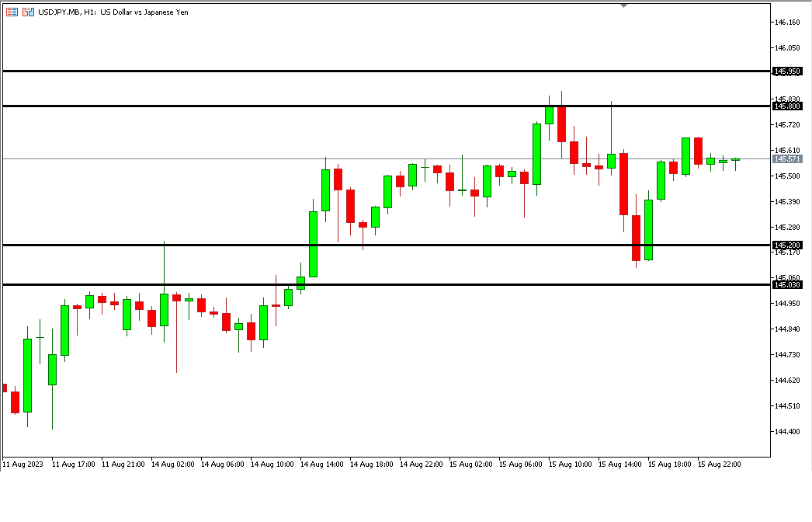Screen dimensions: 812x522
Task: Click the 144.950 price scale value
Action: (787, 303)
